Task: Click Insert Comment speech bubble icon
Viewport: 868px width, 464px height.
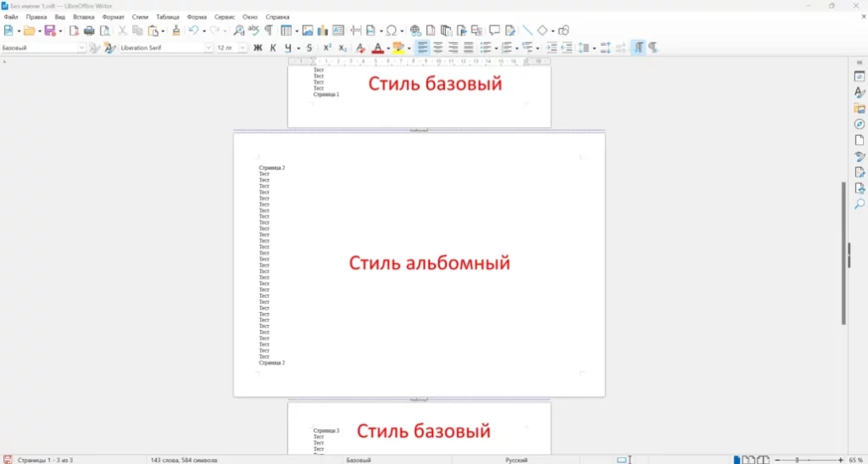Action: click(x=495, y=31)
